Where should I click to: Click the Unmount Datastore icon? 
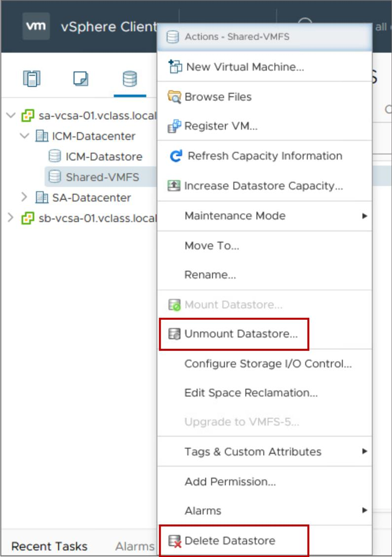coord(174,334)
